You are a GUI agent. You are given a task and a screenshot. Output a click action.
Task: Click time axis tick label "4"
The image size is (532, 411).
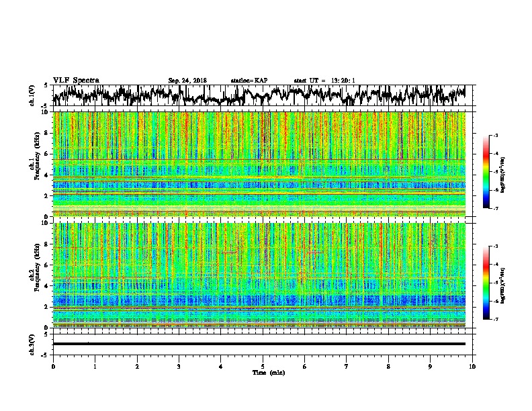click(x=221, y=367)
